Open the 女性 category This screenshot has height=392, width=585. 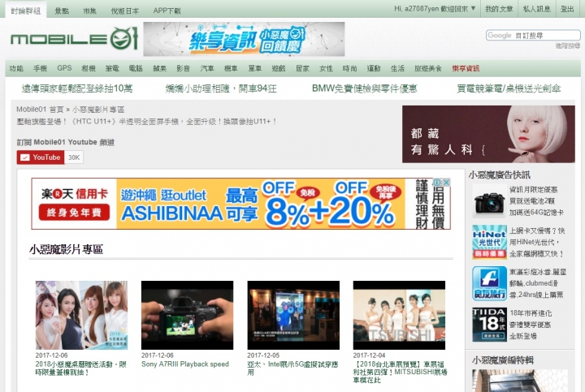[x=326, y=68]
